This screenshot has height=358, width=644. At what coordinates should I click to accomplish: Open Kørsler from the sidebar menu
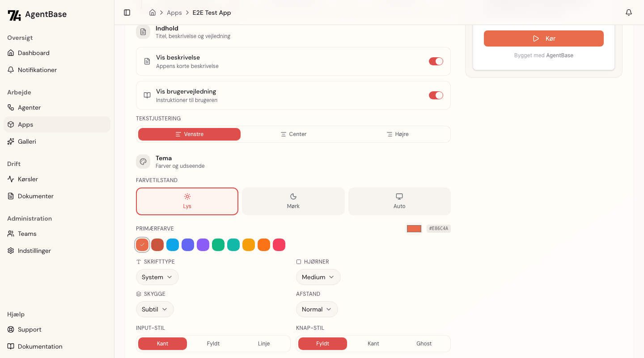coord(28,179)
